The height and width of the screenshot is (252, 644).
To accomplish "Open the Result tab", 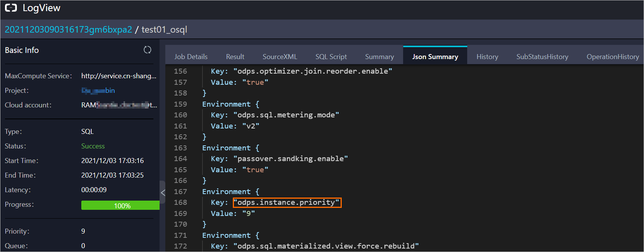I will [235, 57].
